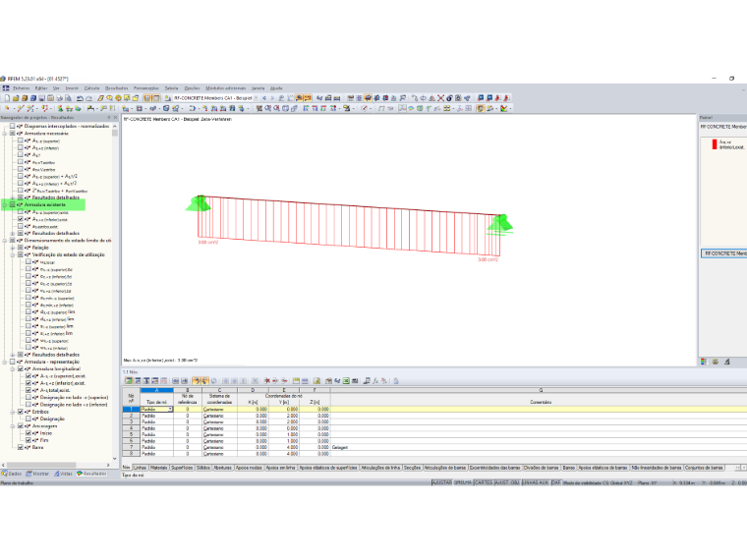
Task: Enable the As,-z (superior),exist. checkbox under Armadura existente
Action: (21, 212)
